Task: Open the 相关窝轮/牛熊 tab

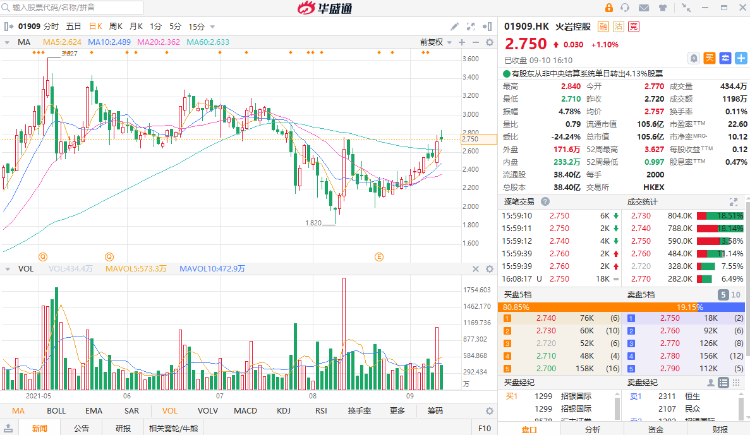Action: pos(173,428)
